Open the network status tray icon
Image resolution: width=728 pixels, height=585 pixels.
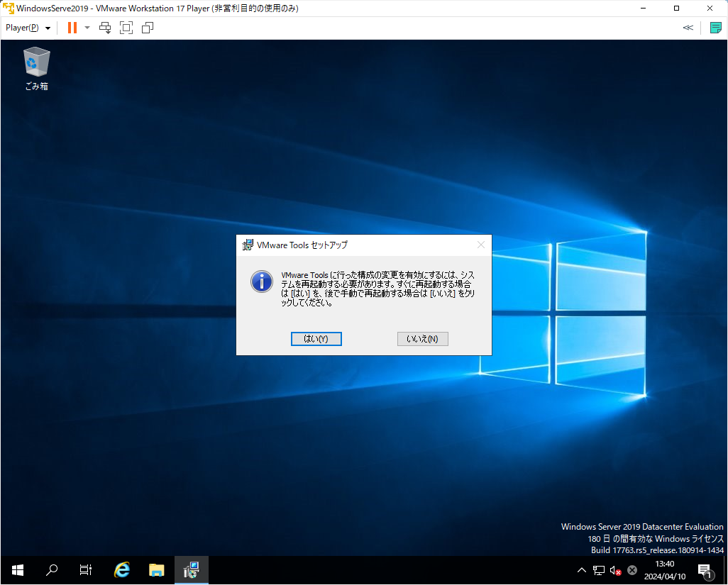coord(599,570)
